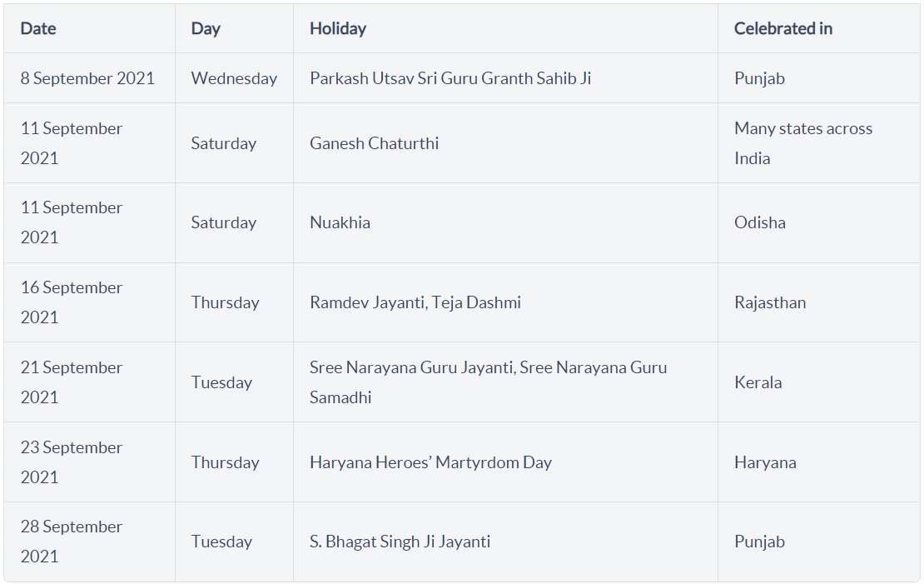Click the Ganesh Chaturthi holiday cell
Viewport: 924px width, 584px height.
(375, 143)
